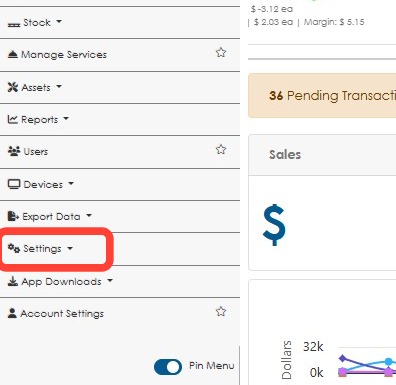Open the Export Data dropdown arrow
396x385 pixels.
click(89, 215)
